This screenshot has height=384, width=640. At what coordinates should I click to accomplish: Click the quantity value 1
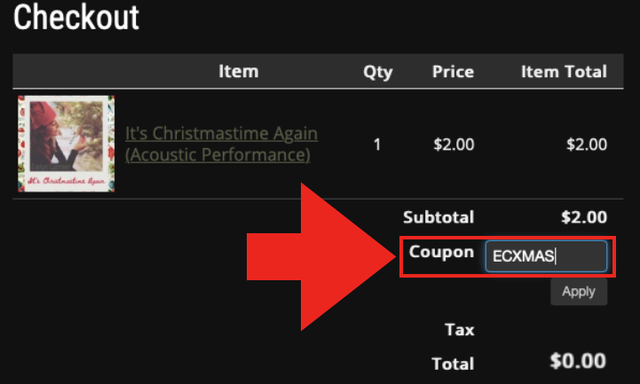tap(377, 144)
